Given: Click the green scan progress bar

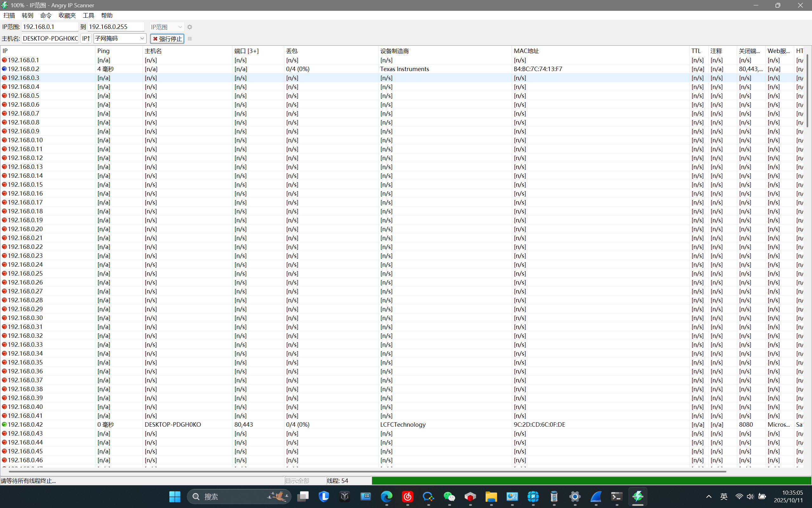Looking at the screenshot, I should (591, 481).
